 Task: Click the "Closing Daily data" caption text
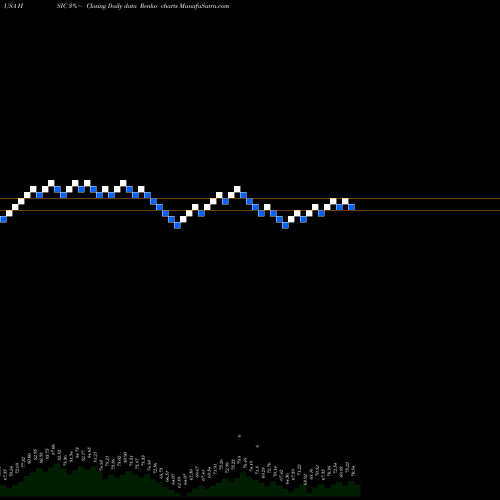(112, 6)
